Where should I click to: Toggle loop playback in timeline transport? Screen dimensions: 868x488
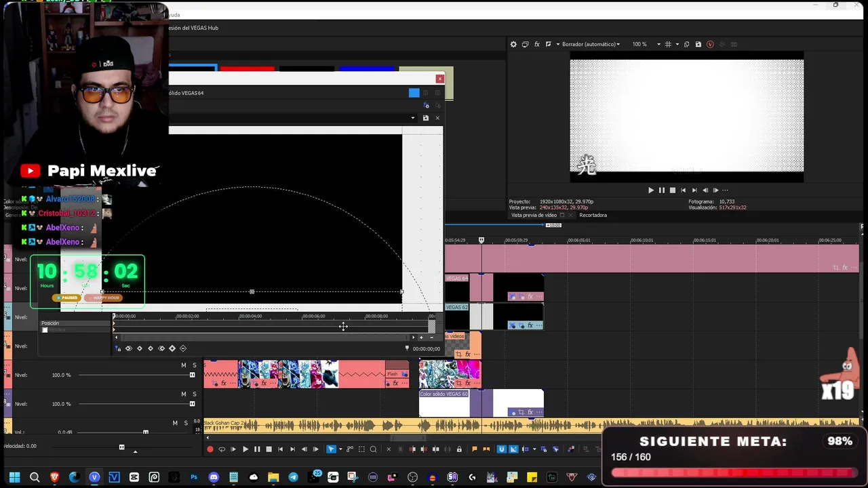coord(222,449)
